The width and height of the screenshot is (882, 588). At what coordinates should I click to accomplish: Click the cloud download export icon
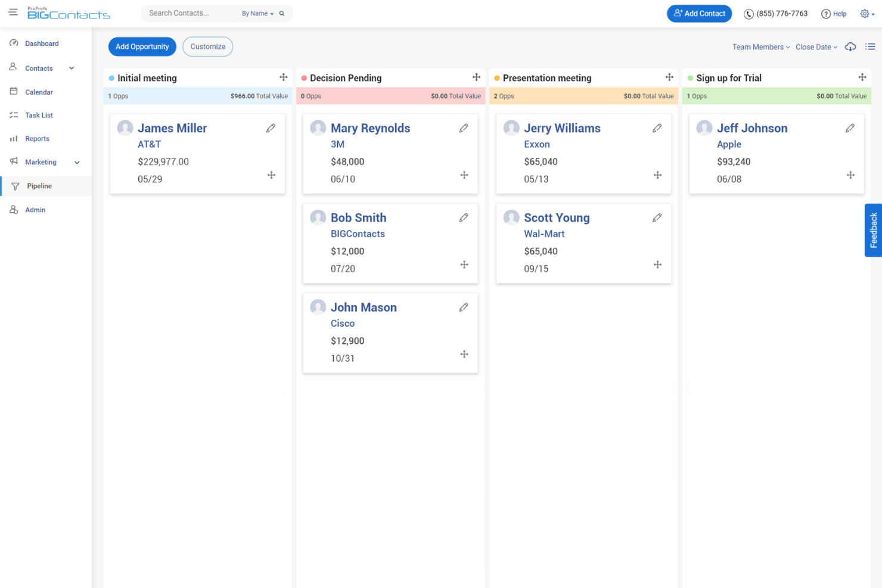coord(850,47)
